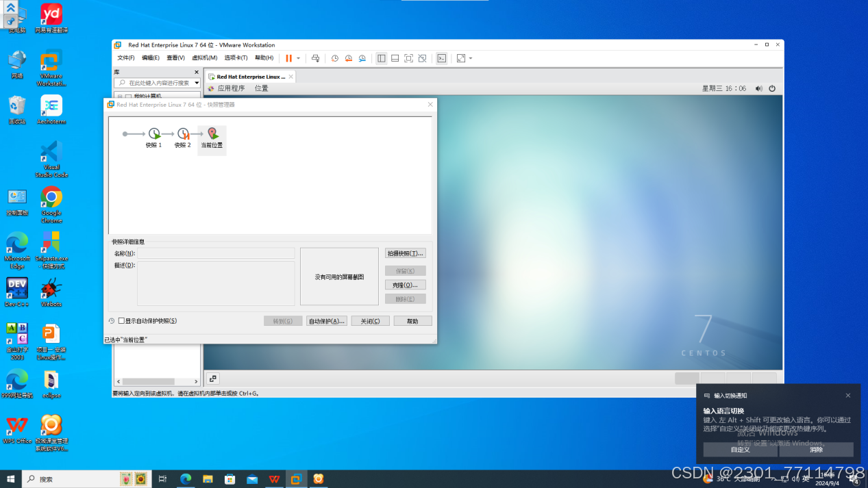Screen dimensions: 868x488
Task: Open the 位置 menu in the guest
Action: [262, 88]
